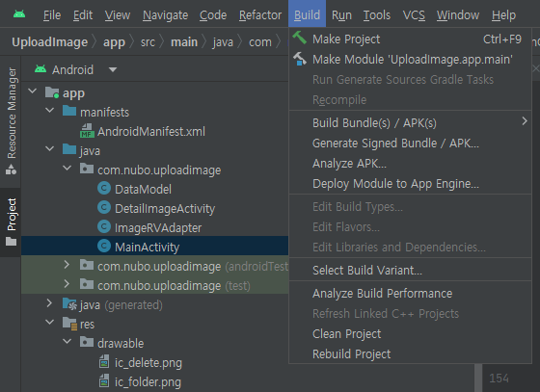540x392 pixels.
Task: Expand the test package
Action: [x=67, y=284]
